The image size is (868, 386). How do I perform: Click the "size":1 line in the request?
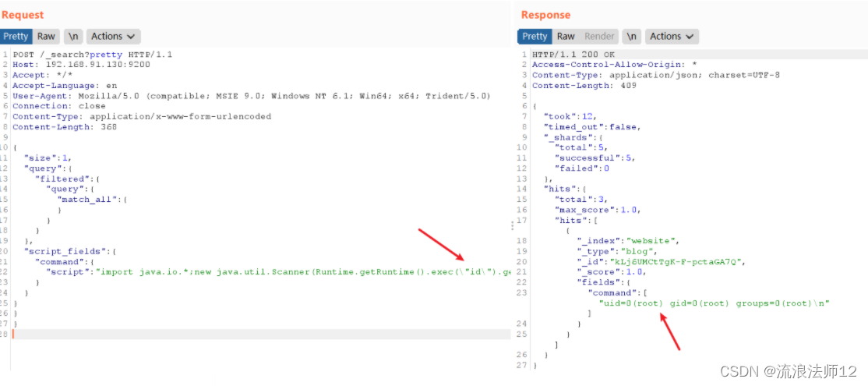48,158
